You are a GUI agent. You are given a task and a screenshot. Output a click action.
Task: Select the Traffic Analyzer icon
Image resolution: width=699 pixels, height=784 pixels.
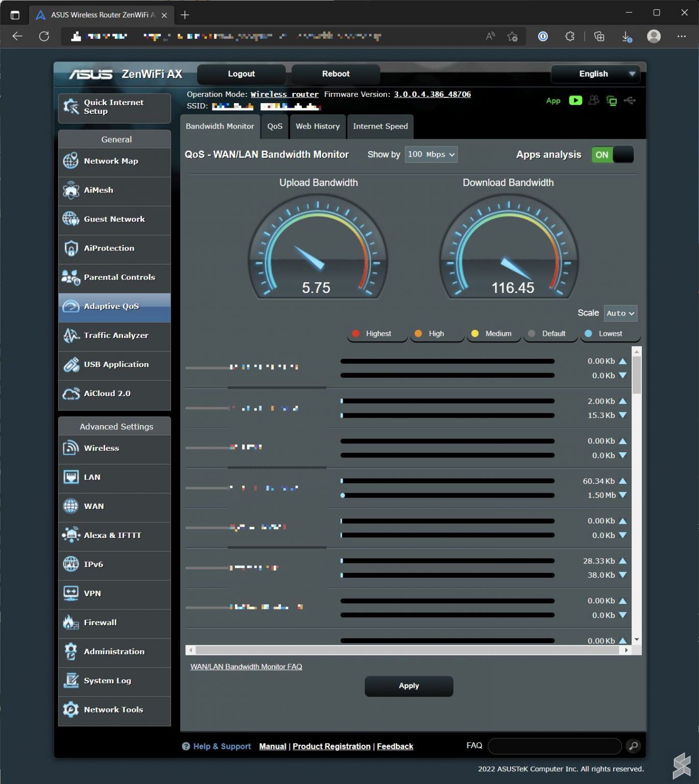pyautogui.click(x=70, y=335)
